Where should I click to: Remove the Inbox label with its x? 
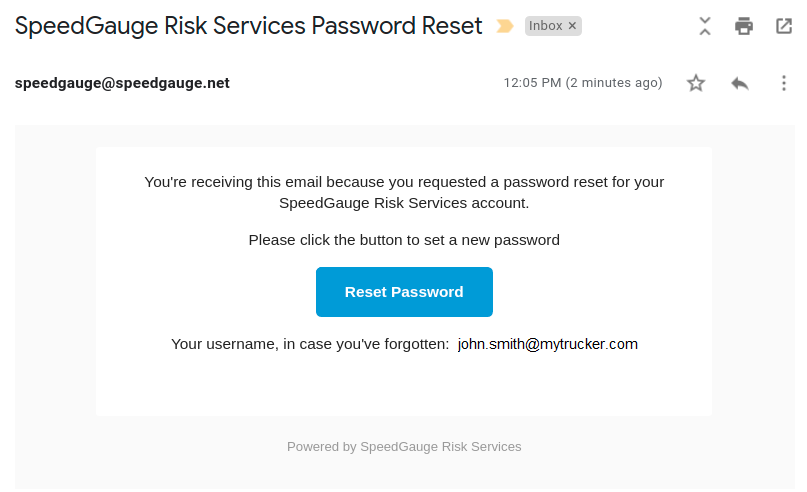(572, 26)
